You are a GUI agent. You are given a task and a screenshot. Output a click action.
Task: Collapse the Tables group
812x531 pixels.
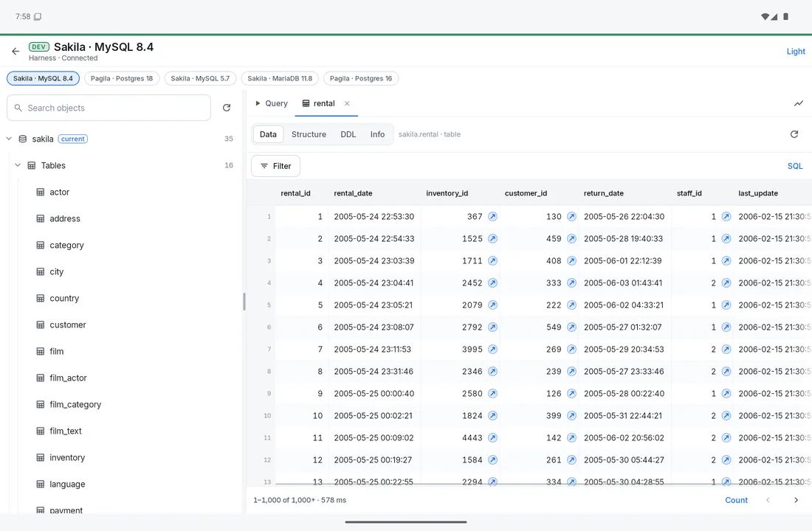click(18, 165)
